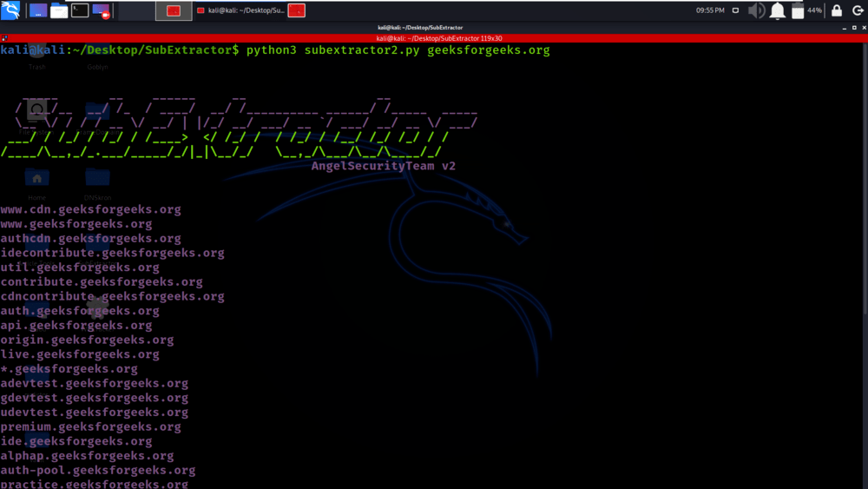
Task: Switch to the kali@kali ~/Desktop/Su... taskbar window
Action: pyautogui.click(x=241, y=10)
